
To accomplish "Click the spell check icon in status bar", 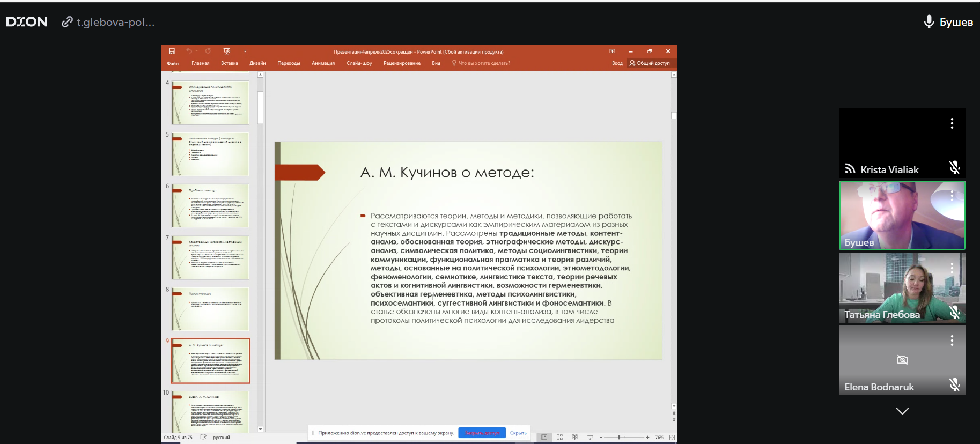I will pyautogui.click(x=203, y=437).
